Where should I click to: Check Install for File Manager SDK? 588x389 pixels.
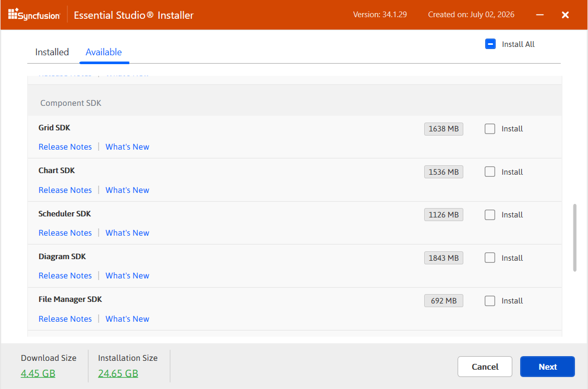pyautogui.click(x=490, y=301)
